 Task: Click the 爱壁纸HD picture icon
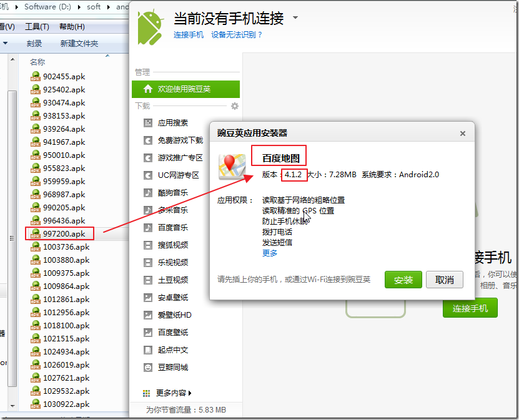tap(148, 315)
